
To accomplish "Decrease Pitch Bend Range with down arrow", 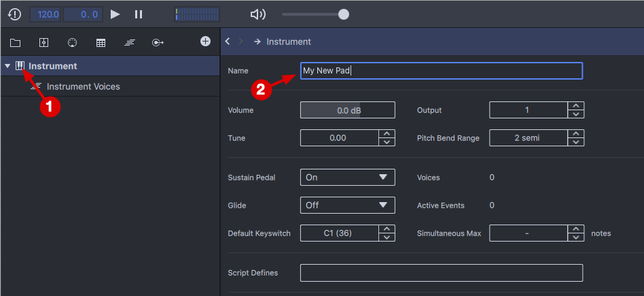I will click(576, 142).
